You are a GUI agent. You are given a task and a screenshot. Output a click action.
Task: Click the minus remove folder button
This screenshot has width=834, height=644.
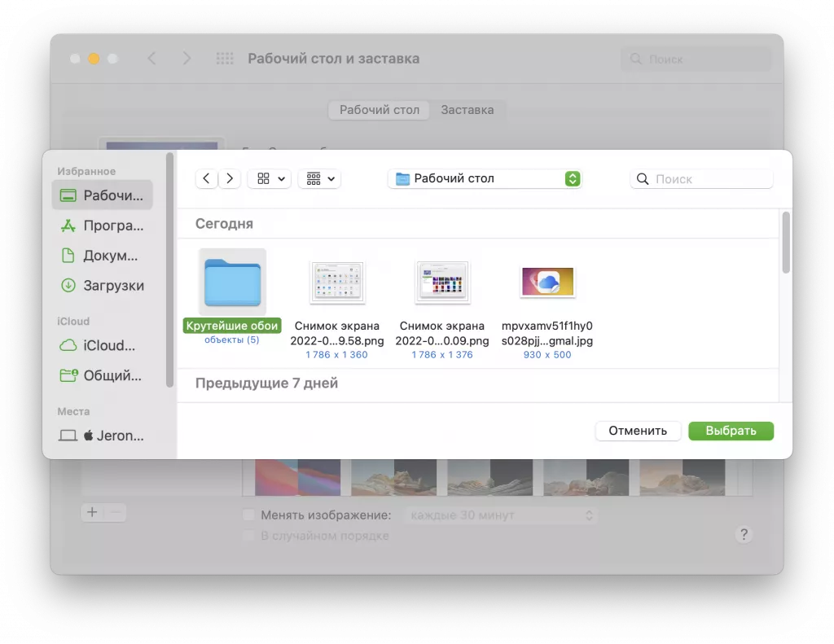116,512
